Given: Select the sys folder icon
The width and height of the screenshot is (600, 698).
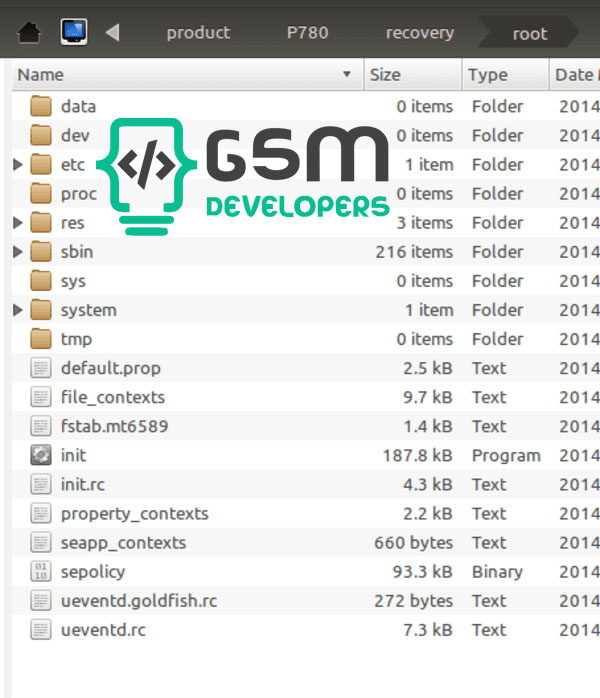Looking at the screenshot, I should click(41, 280).
